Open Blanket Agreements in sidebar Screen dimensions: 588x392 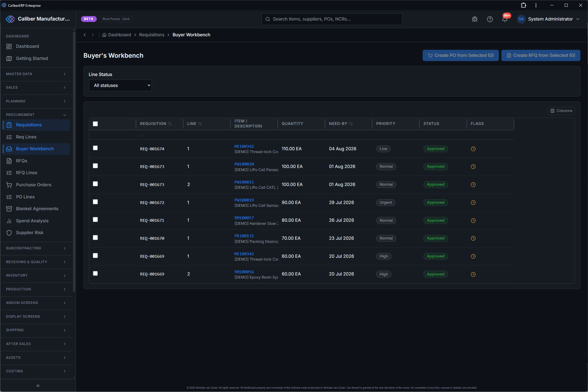pyautogui.click(x=37, y=209)
